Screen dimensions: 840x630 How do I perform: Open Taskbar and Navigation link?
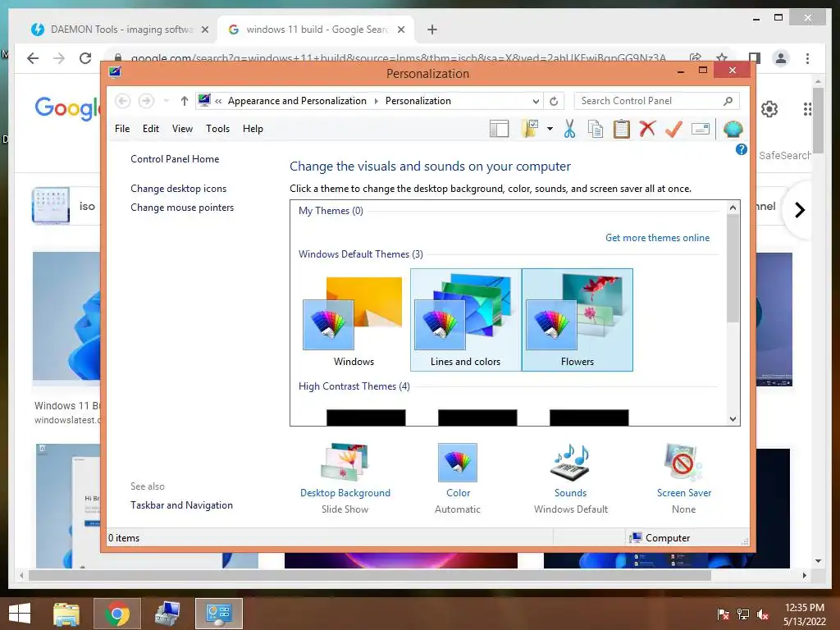[x=181, y=505]
